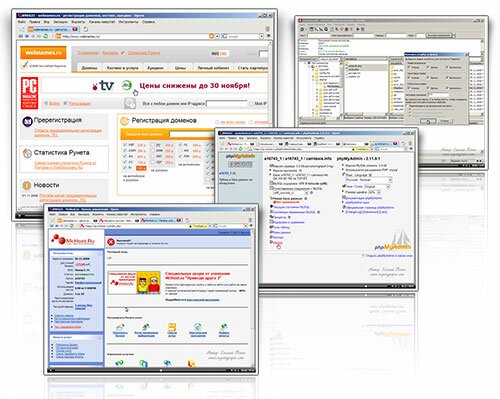Click the orange webnames.ru logo

[43, 52]
